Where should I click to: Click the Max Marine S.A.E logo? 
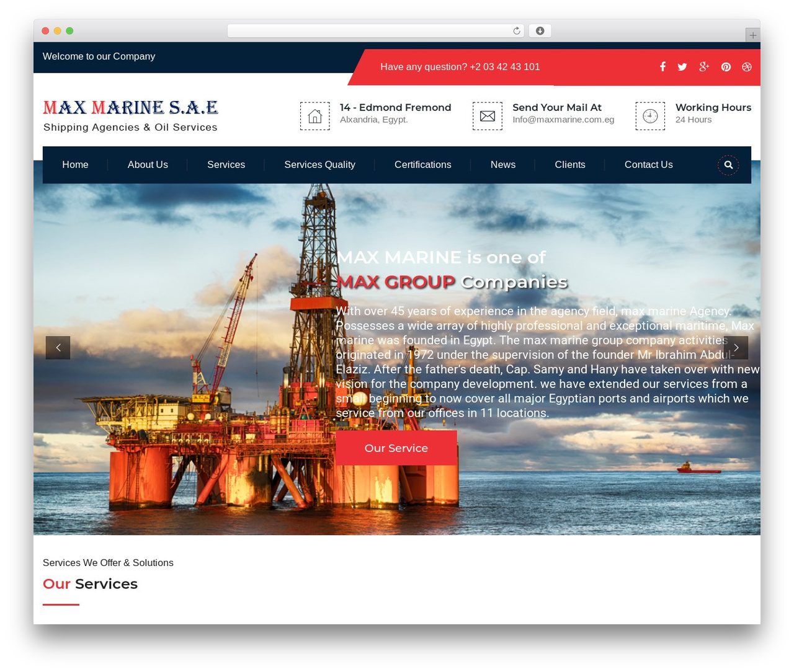tap(130, 116)
